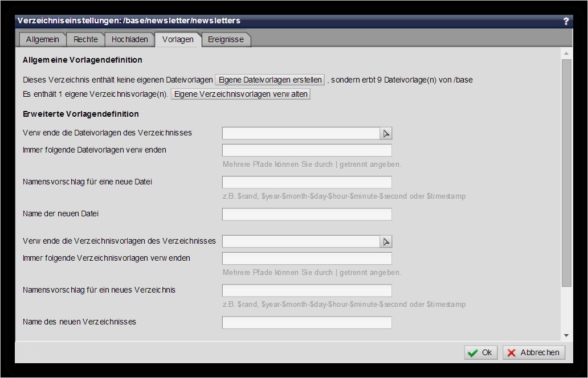Switch to the Allgemein tab
Screen dimensions: 588x378
click(42, 39)
